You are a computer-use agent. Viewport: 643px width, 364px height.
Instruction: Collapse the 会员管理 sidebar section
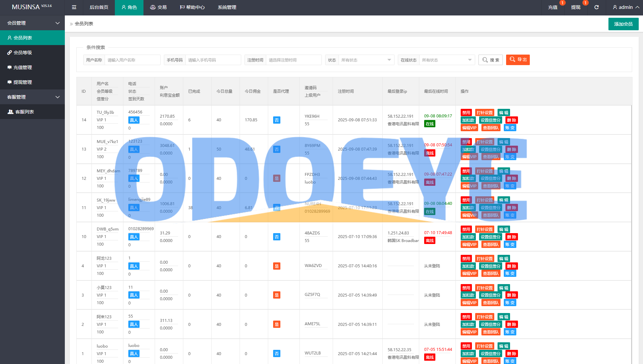(x=32, y=23)
